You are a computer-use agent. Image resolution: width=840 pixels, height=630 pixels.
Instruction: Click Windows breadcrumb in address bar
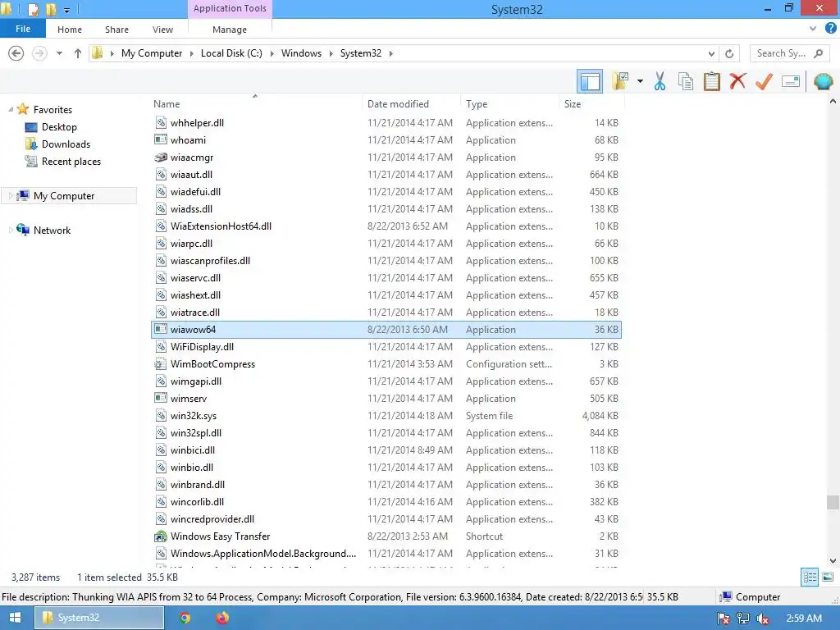[x=301, y=53]
